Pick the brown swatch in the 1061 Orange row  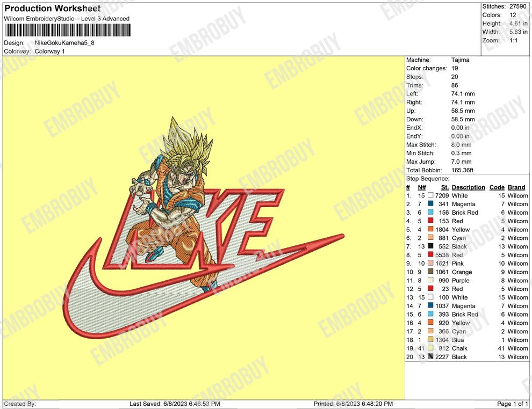tap(430, 272)
